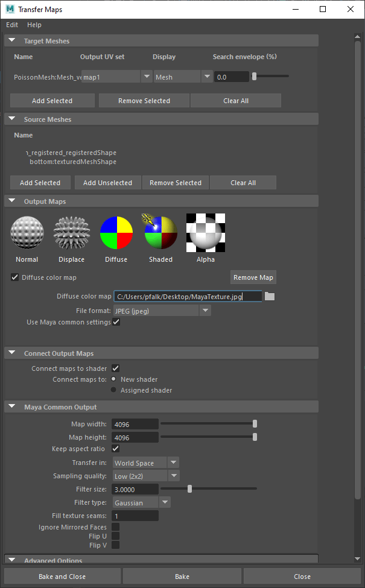Browse folder for Diffuse color map path
Screen dimensions: 365x588
tap(270, 296)
